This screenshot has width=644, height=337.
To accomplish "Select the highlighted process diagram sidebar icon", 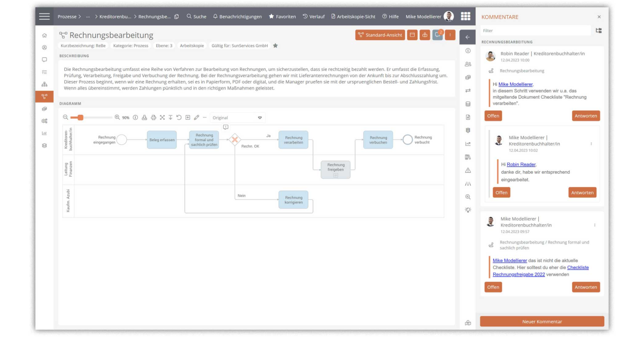I will point(44,97).
